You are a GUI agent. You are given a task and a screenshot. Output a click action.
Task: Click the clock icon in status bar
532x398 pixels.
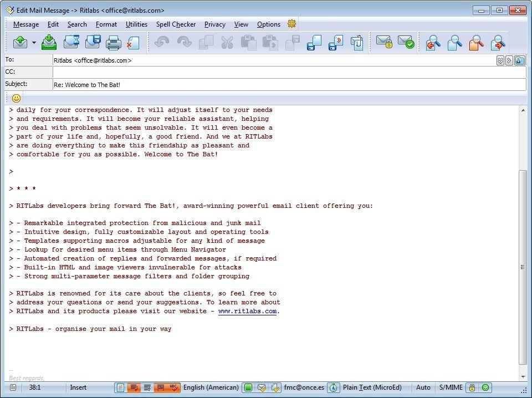point(334,387)
